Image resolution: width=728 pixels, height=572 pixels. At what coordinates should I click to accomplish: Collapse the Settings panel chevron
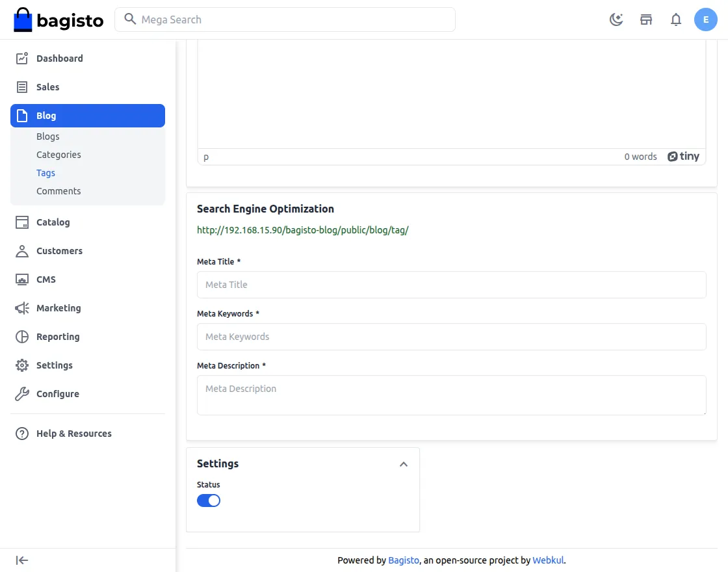coord(404,464)
